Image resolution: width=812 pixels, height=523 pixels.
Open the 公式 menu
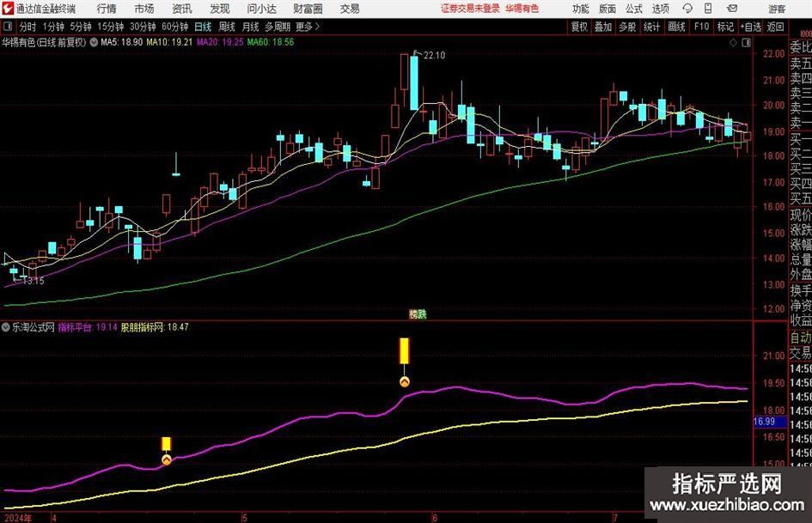634,9
